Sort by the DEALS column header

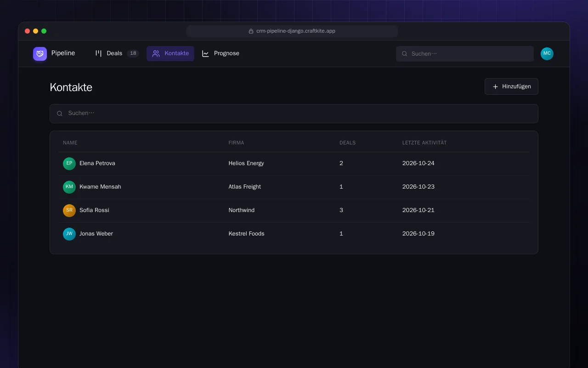point(347,143)
